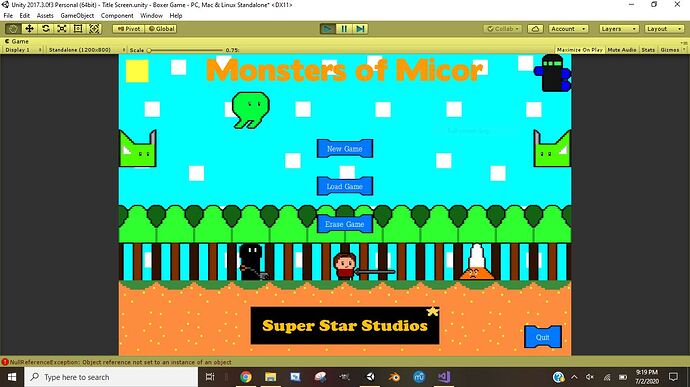Open Google Chrome from taskbar
Image resolution: width=690 pixels, height=387 pixels.
pyautogui.click(x=246, y=377)
